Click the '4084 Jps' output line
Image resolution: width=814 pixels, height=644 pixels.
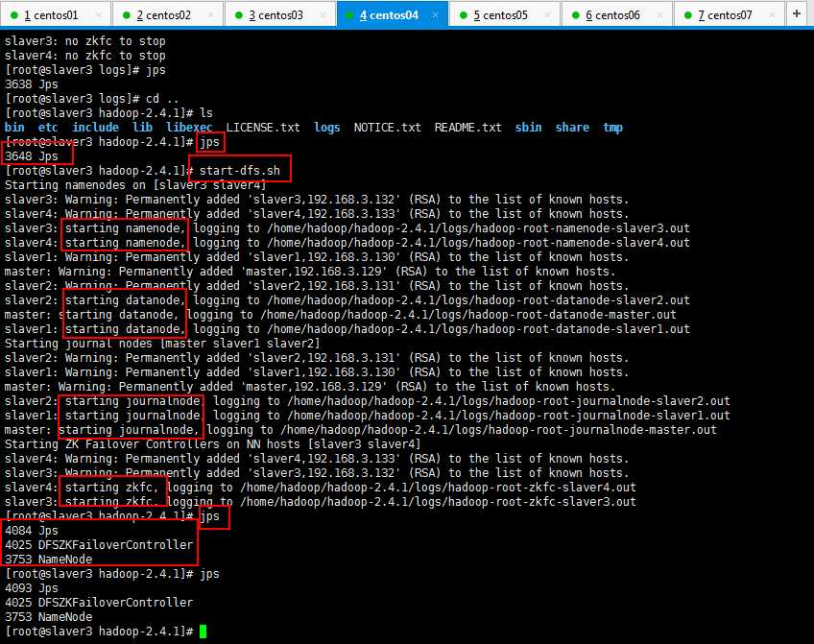[31, 531]
